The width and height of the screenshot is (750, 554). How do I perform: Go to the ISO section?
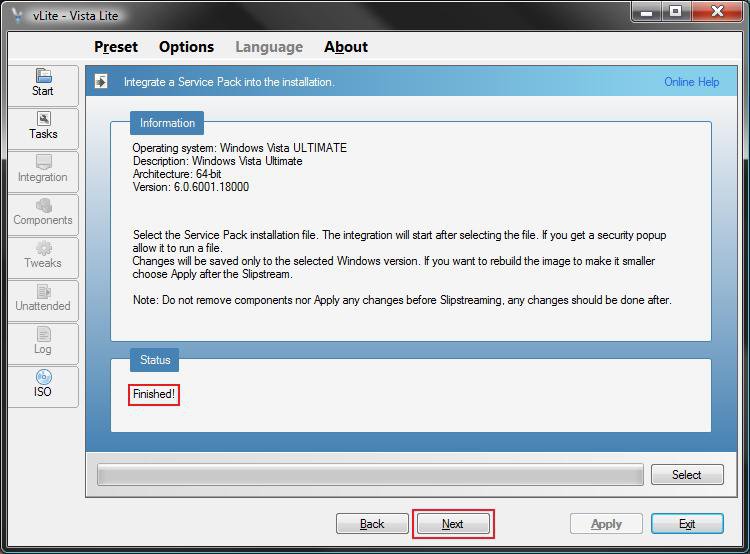pyautogui.click(x=43, y=386)
